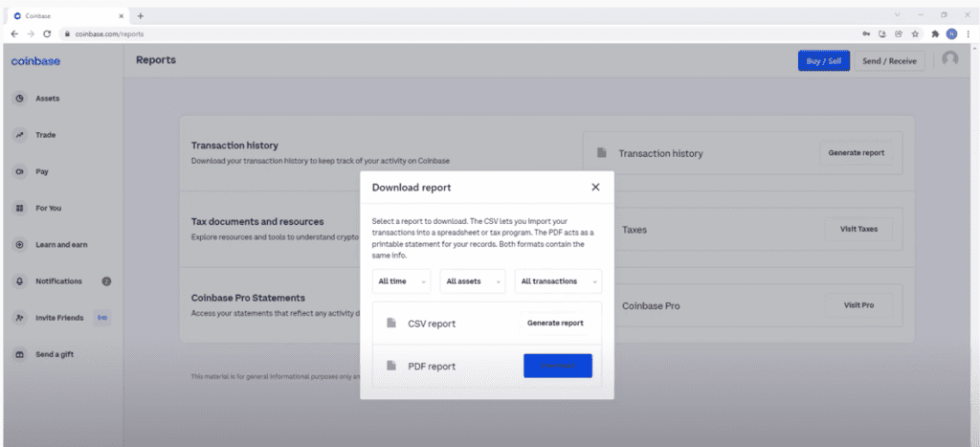The height and width of the screenshot is (447, 980).
Task: Click the Learn and earn icon
Action: pos(19,245)
